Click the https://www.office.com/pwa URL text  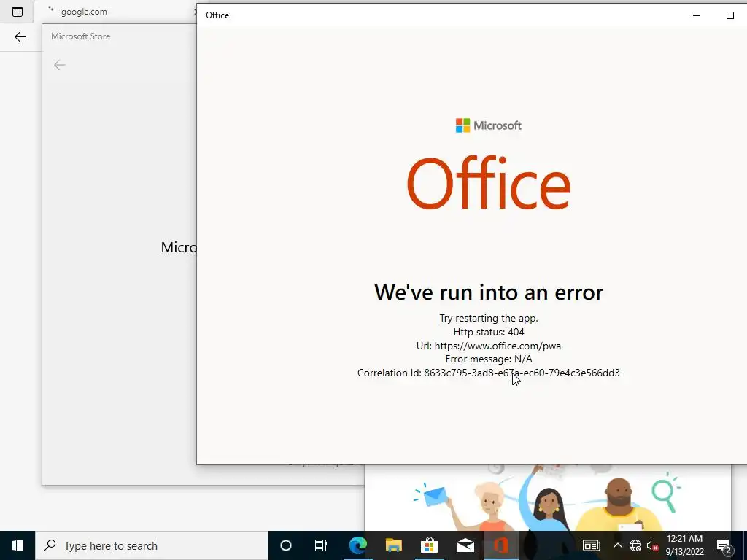(x=498, y=346)
